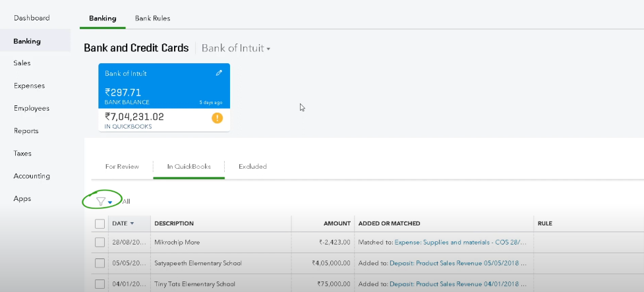The width and height of the screenshot is (644, 292).
Task: Open Expenses in the left navigation
Action: point(29,86)
